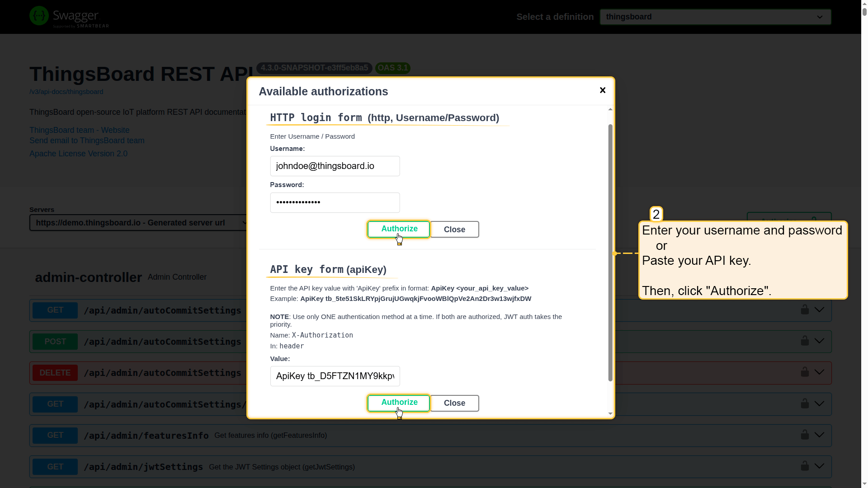Close the Available authorizations dialog with X
The height and width of the screenshot is (488, 868).
[603, 90]
